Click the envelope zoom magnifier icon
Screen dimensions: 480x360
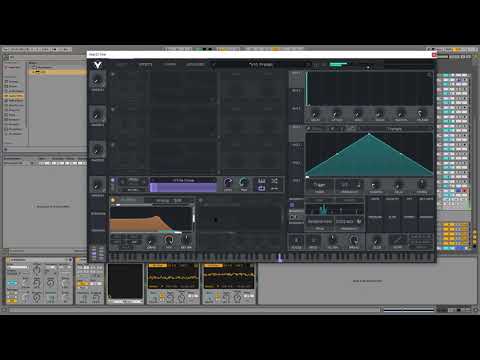pyautogui.click(x=429, y=75)
